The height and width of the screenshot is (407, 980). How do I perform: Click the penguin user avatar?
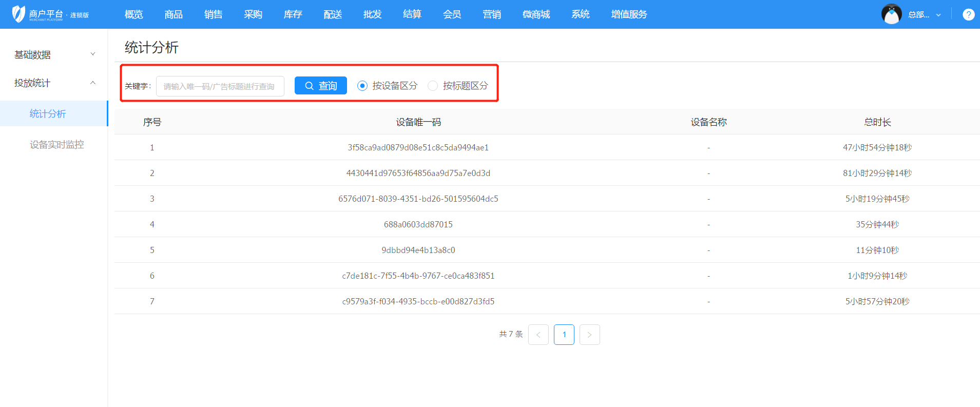[891, 14]
